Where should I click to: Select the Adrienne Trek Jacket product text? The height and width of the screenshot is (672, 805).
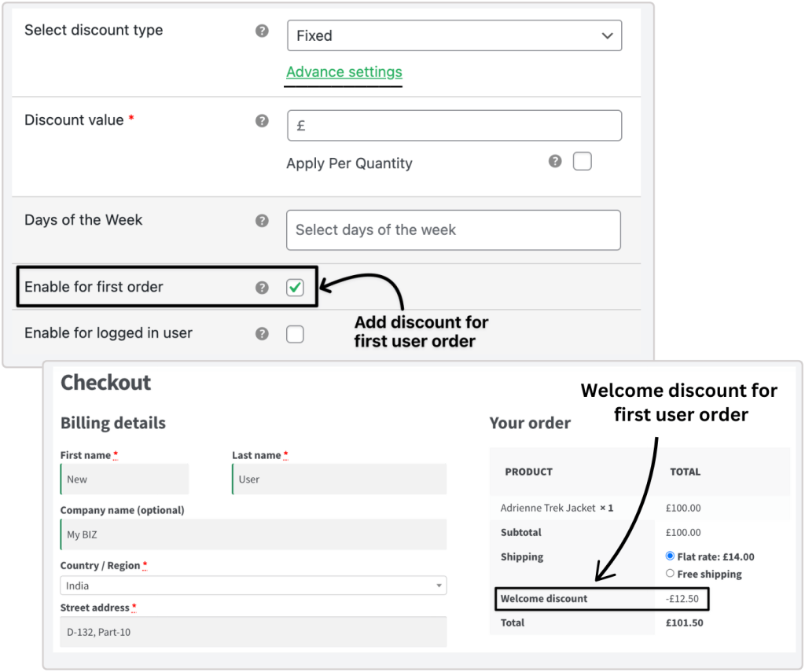548,508
